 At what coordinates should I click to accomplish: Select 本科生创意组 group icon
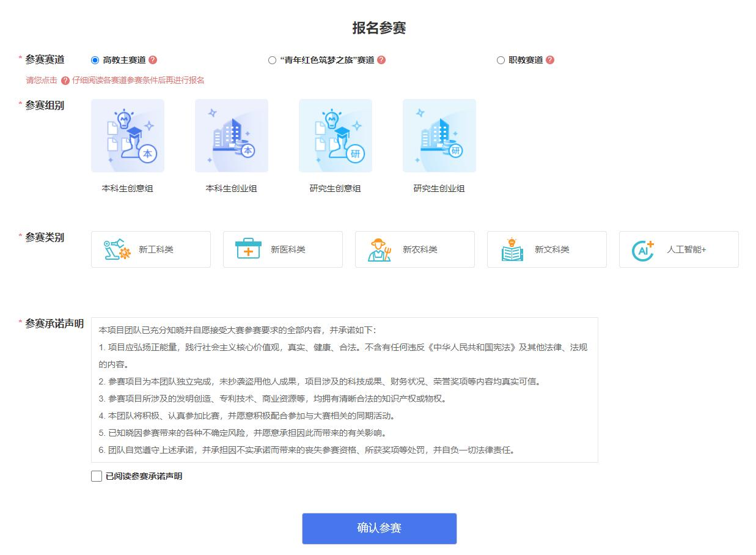(x=127, y=136)
